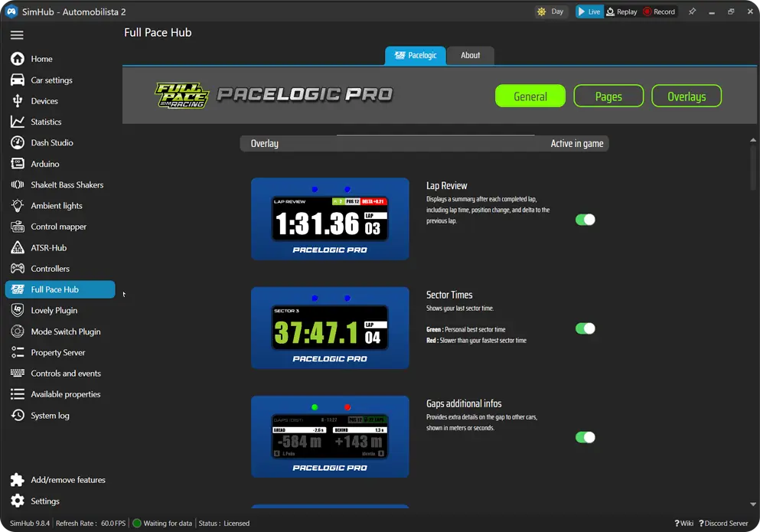This screenshot has height=532, width=760.
Task: Open System log history icon
Action: click(x=18, y=415)
